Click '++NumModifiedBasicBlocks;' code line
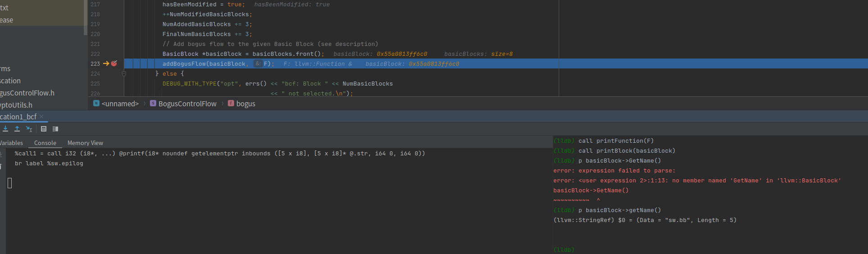This screenshot has width=868, height=254. point(207,14)
